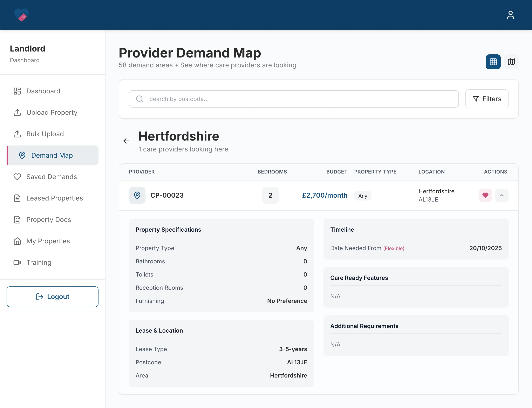This screenshot has height=408, width=532.
Task: Click the CP-00023 provider name
Action: point(167,195)
